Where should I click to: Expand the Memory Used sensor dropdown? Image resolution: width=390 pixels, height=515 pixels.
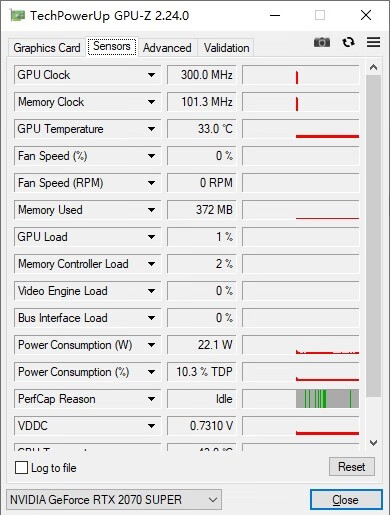click(x=151, y=210)
